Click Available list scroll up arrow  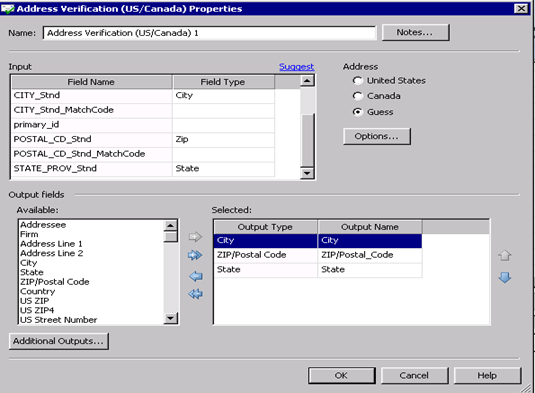point(170,225)
